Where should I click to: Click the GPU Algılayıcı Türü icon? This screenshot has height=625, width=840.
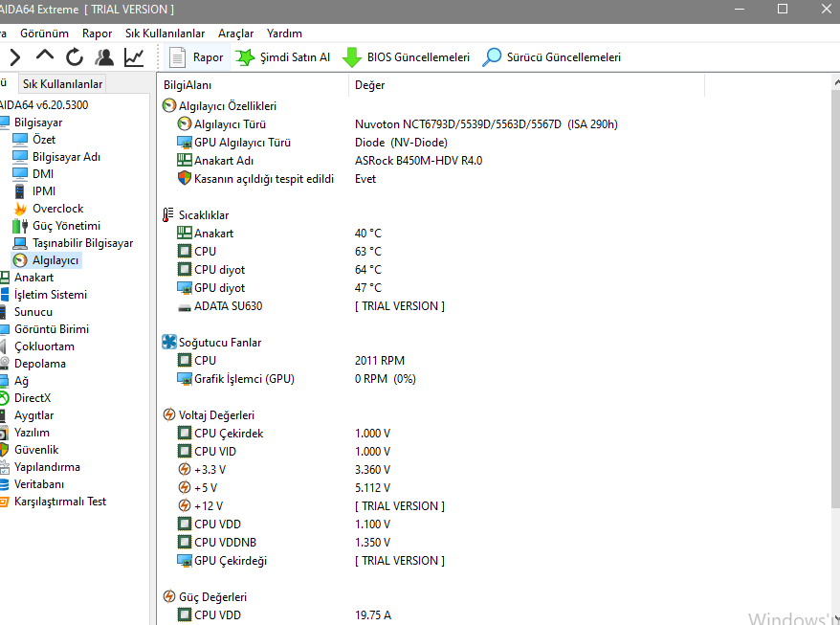tap(185, 143)
